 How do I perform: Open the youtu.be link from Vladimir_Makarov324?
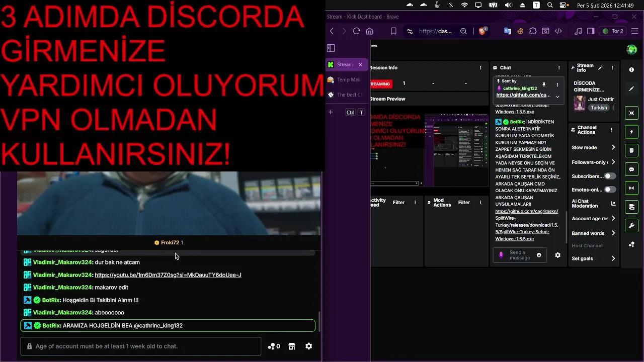coord(168,275)
